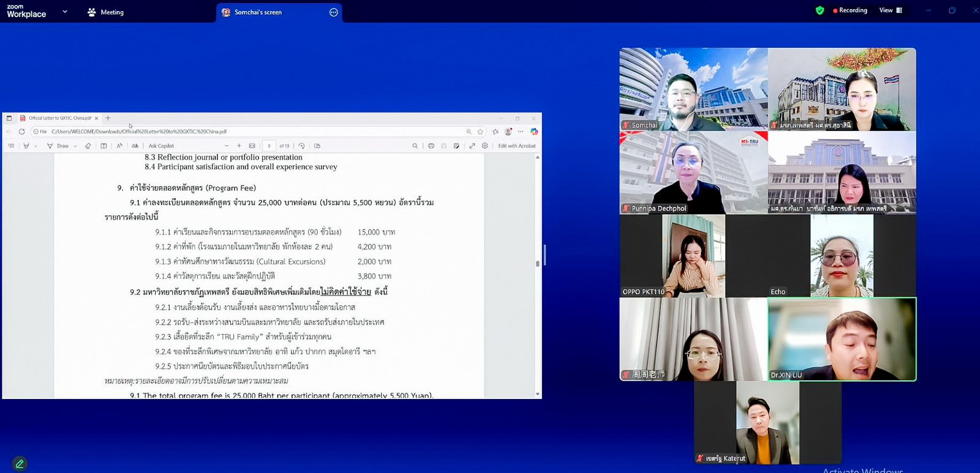Image resolution: width=980 pixels, height=473 pixels.
Task: Click the green encryption shield icon
Action: tap(820, 10)
